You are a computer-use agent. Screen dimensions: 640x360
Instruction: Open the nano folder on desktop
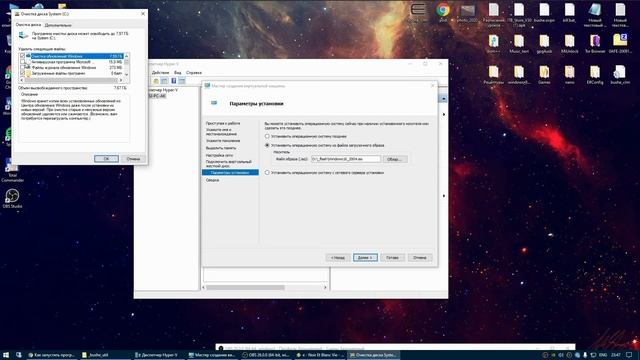point(569,74)
